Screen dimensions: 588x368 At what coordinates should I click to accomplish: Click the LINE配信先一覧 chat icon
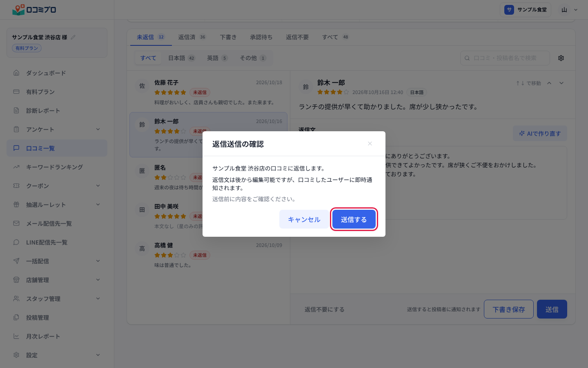click(16, 242)
